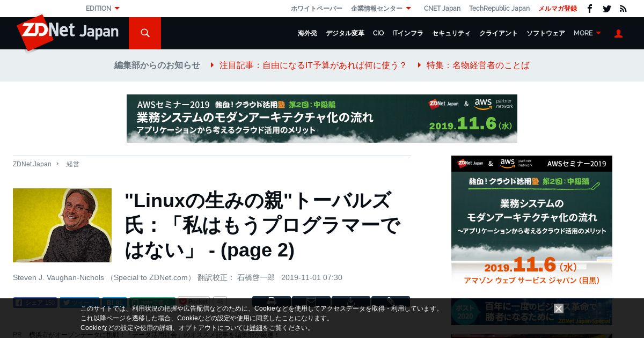The width and height of the screenshot is (644, 338).
Task: Open the セキュリティ section
Action: click(451, 33)
